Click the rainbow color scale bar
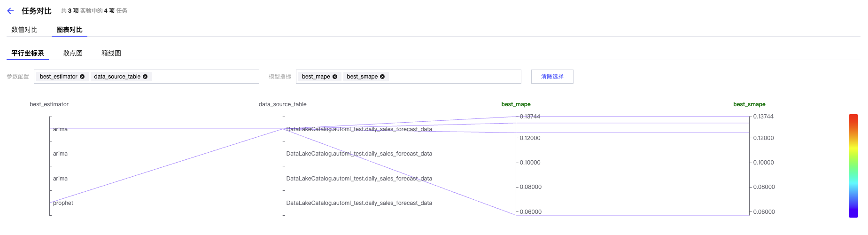 (853, 165)
